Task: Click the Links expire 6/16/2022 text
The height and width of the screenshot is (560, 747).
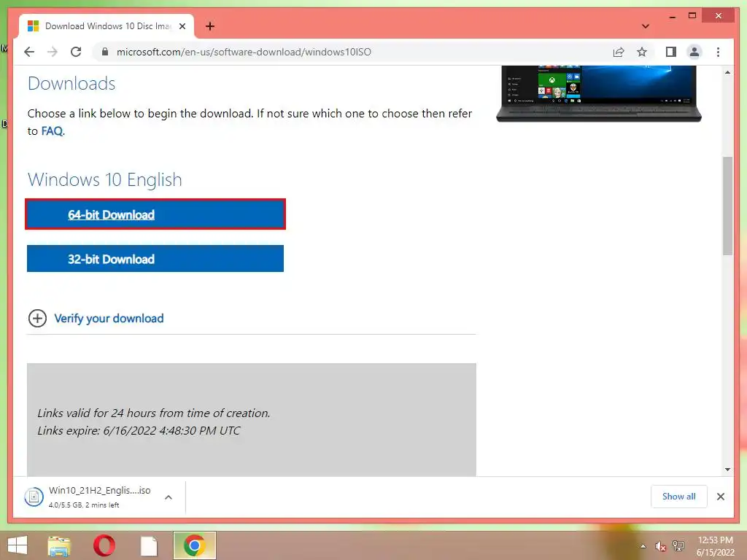Action: click(139, 430)
